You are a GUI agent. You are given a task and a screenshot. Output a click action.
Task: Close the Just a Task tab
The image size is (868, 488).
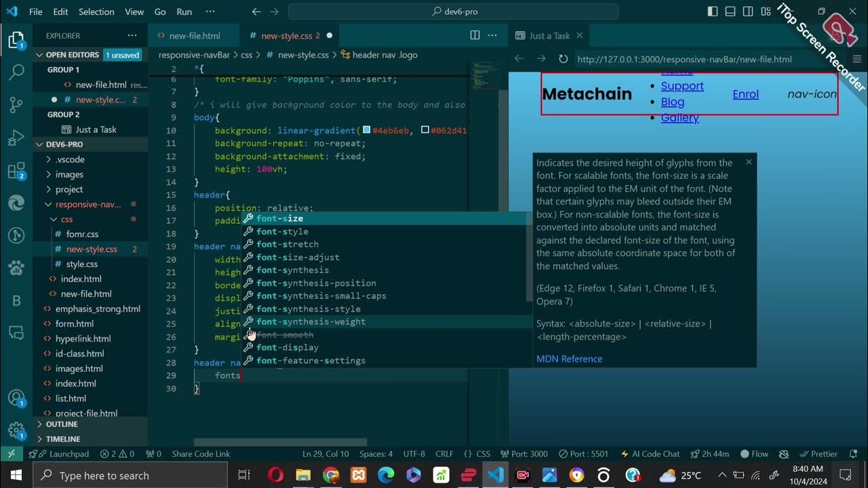(x=579, y=35)
